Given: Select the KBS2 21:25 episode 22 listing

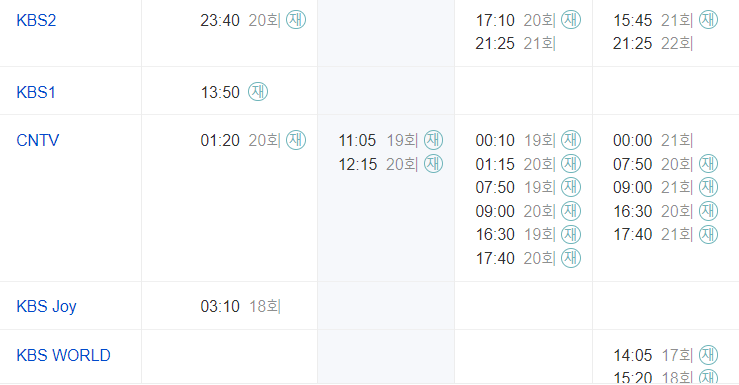Looking at the screenshot, I should pyautogui.click(x=653, y=43).
